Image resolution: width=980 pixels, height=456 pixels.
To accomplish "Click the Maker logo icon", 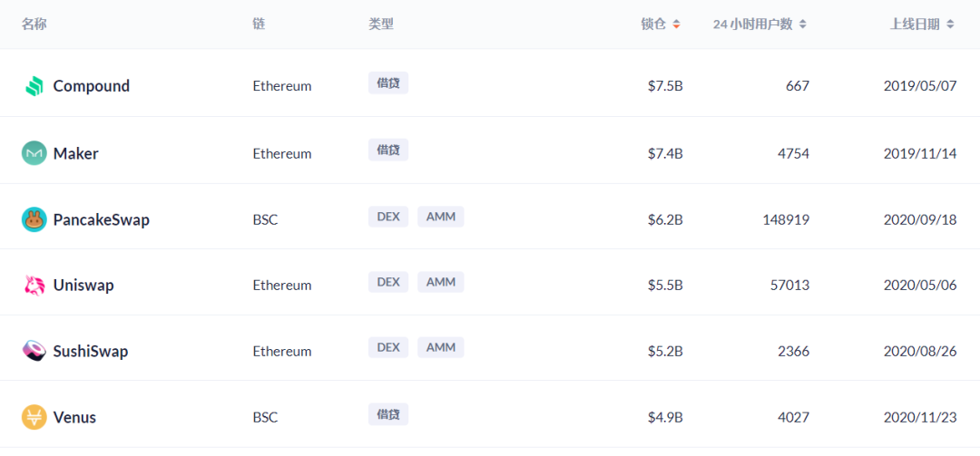I will pos(34,153).
